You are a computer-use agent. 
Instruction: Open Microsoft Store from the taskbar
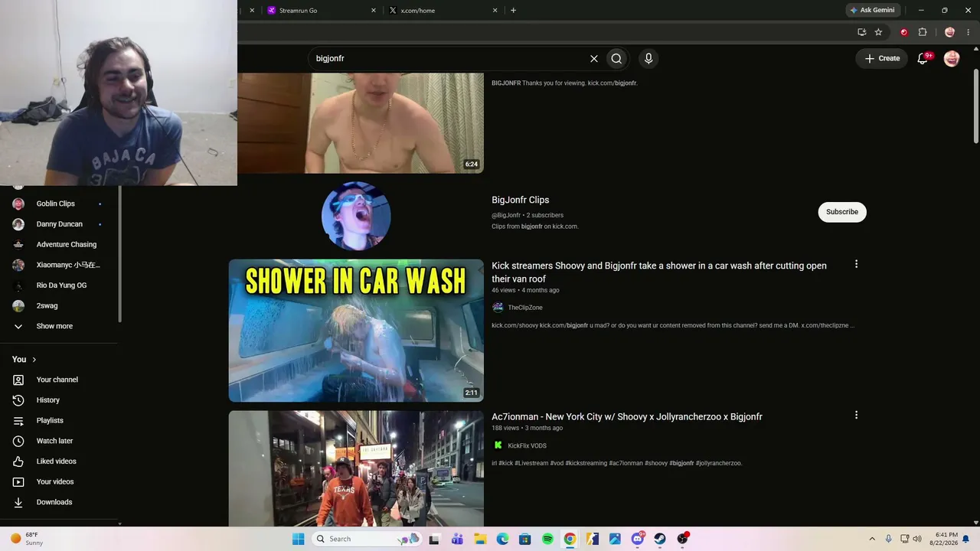pyautogui.click(x=524, y=539)
